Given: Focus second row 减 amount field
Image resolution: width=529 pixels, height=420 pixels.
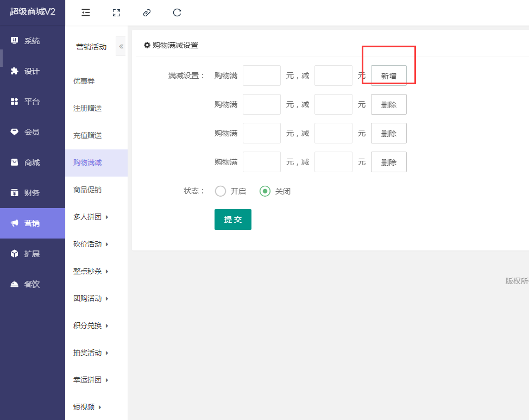Looking at the screenshot, I should (333, 104).
